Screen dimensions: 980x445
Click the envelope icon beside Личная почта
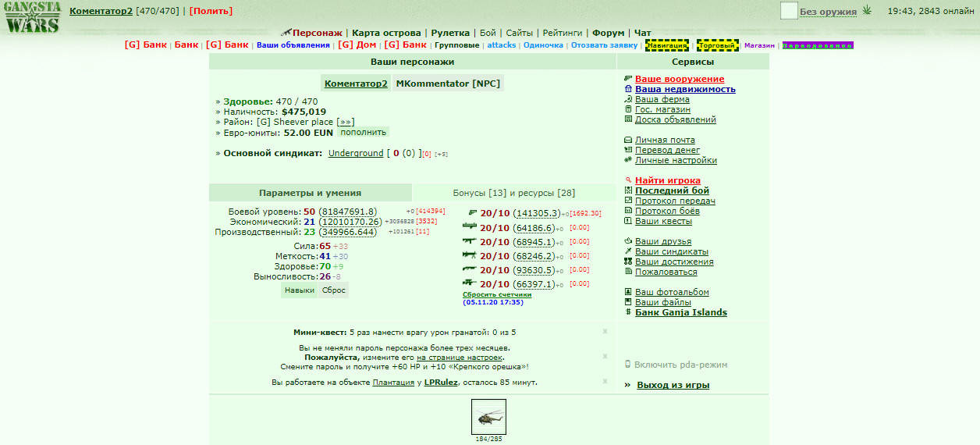click(x=628, y=140)
